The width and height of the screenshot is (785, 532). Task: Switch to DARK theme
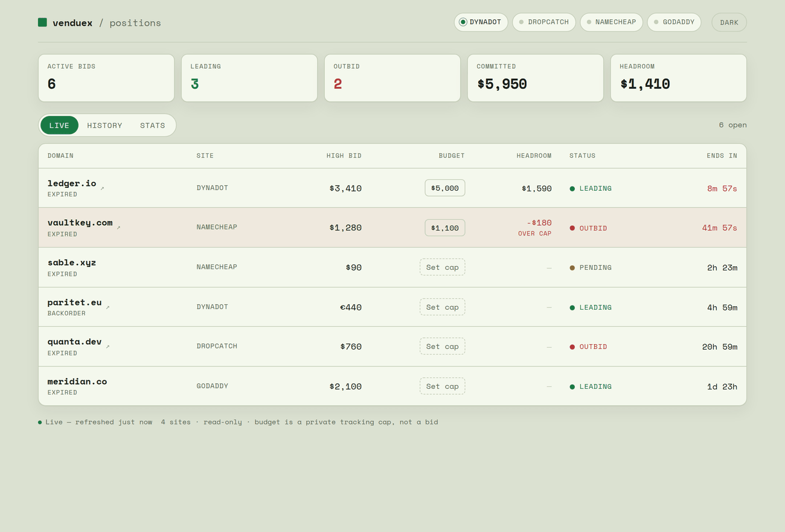(729, 22)
